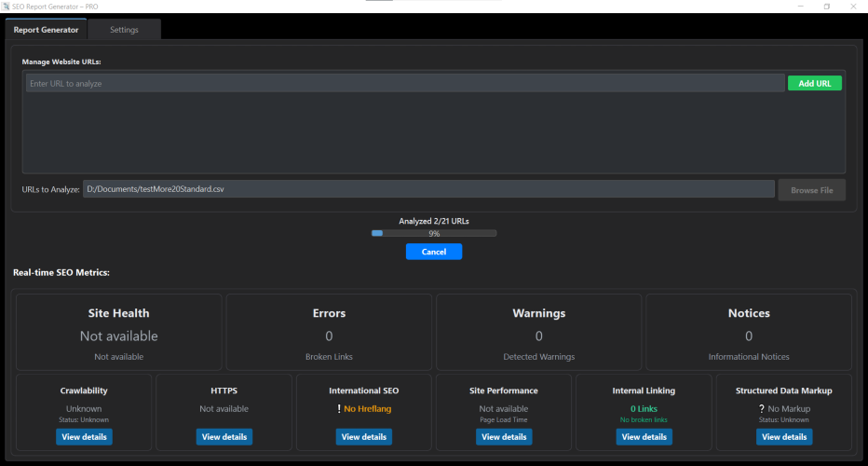
Task: Click the empty URL list area
Action: (x=433, y=131)
